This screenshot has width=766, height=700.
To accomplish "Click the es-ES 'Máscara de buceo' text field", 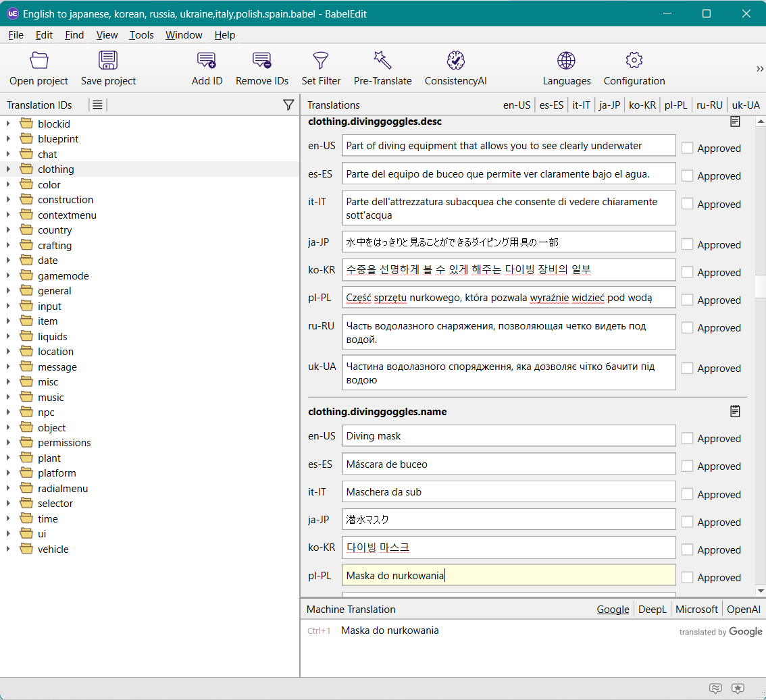I will (x=508, y=464).
